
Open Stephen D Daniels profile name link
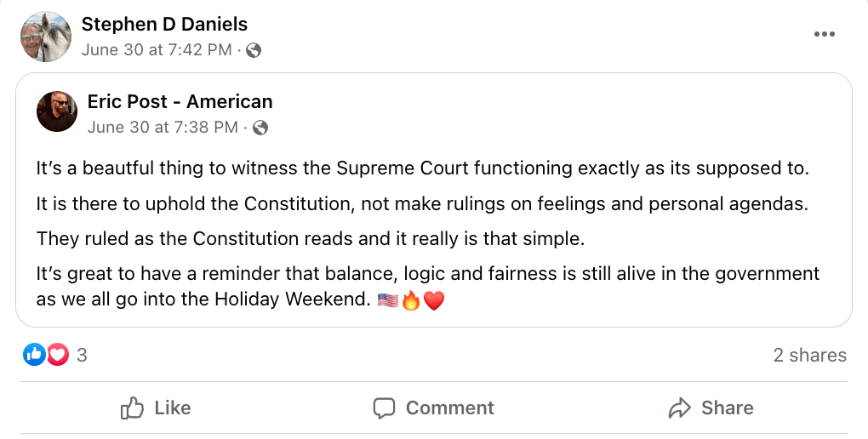(x=164, y=25)
